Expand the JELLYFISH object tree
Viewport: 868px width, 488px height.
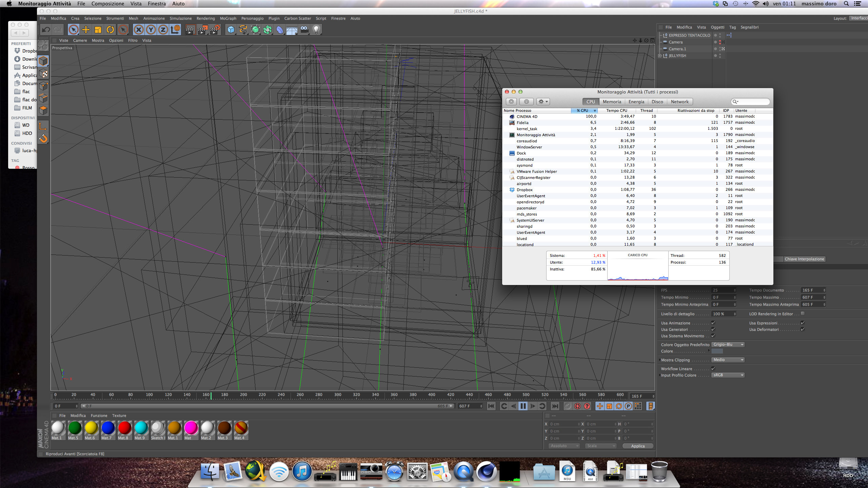(x=660, y=56)
